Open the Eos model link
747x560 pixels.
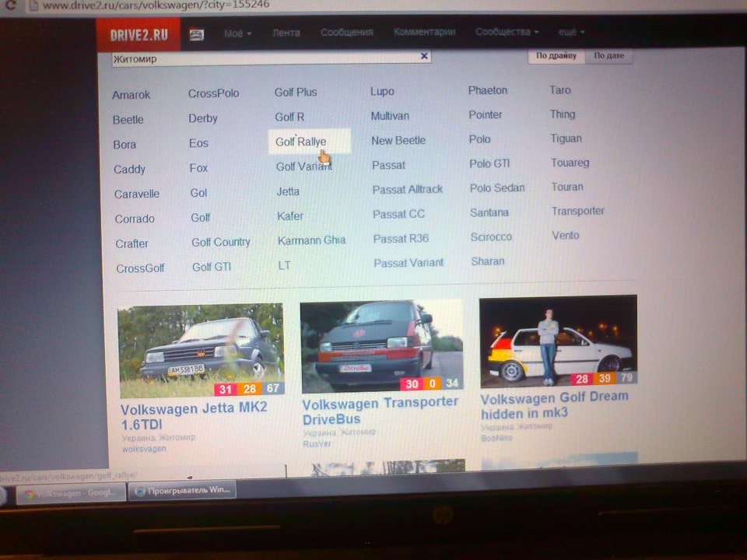[x=198, y=143]
